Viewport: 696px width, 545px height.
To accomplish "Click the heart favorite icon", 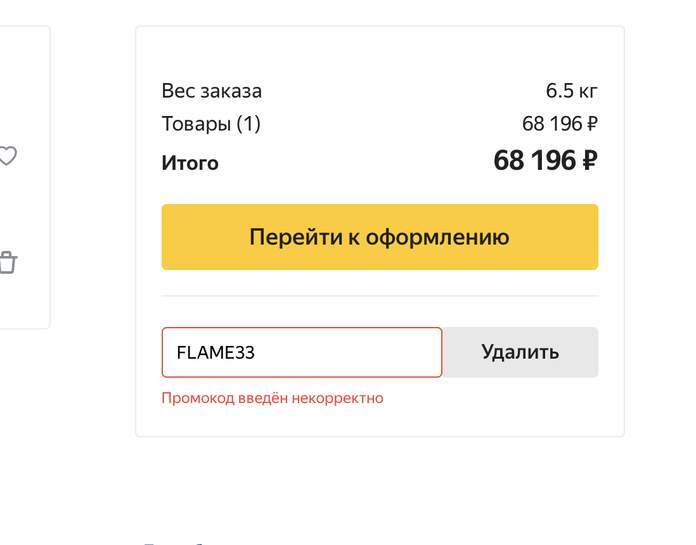I will (7, 156).
